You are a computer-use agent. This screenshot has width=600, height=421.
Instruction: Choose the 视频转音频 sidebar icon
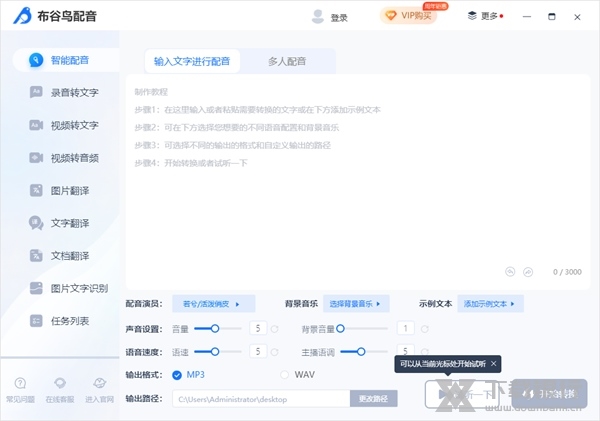[x=36, y=158]
